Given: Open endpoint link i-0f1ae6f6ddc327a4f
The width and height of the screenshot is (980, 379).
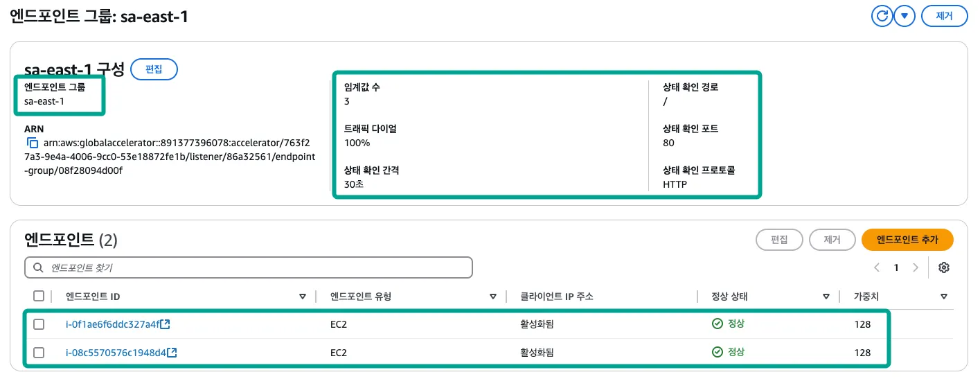Looking at the screenshot, I should (113, 324).
